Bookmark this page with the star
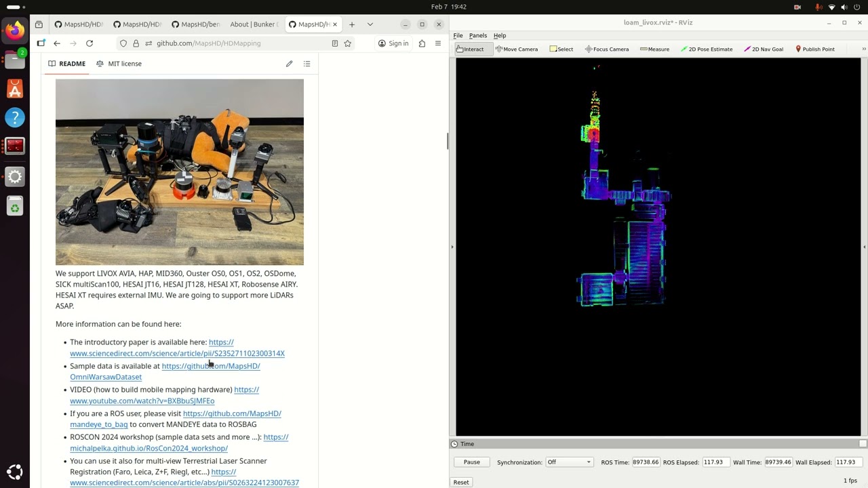868x488 pixels. click(348, 43)
